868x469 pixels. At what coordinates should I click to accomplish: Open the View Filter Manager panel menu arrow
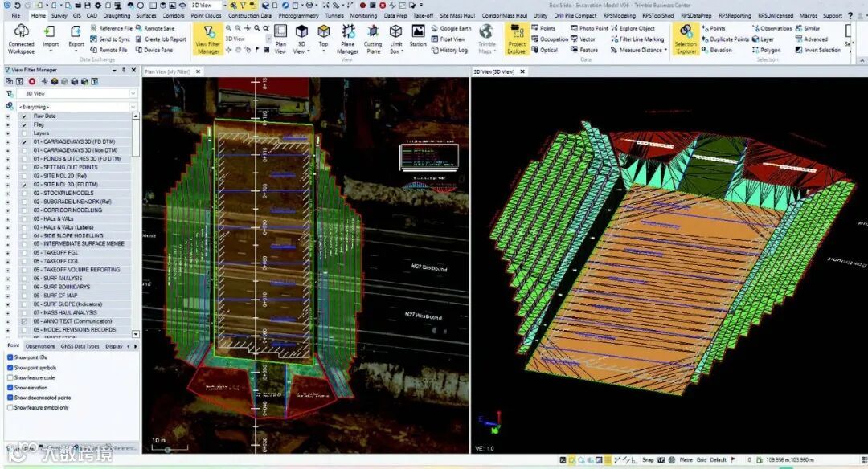click(x=115, y=70)
